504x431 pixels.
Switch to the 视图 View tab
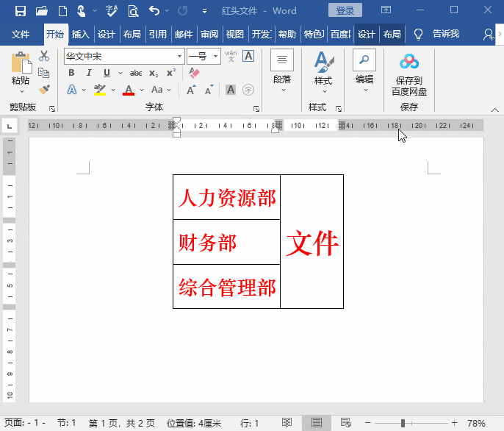pos(235,34)
